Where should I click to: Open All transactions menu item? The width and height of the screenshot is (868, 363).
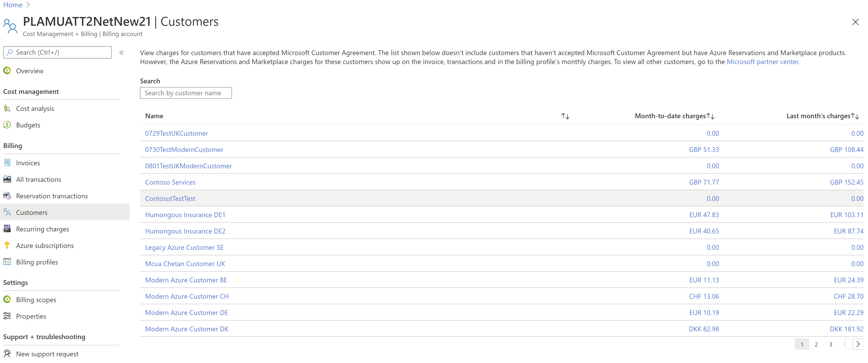pos(38,180)
